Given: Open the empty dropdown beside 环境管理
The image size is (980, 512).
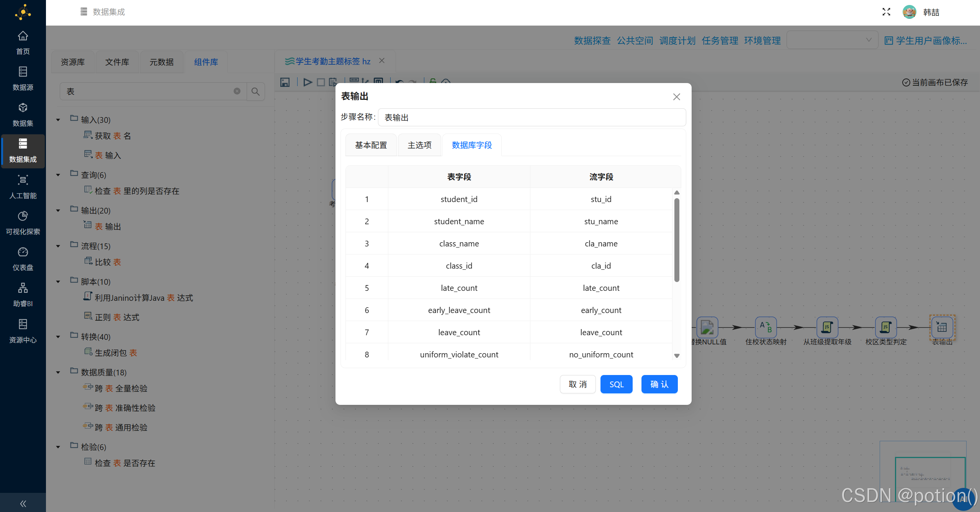Looking at the screenshot, I should 832,40.
